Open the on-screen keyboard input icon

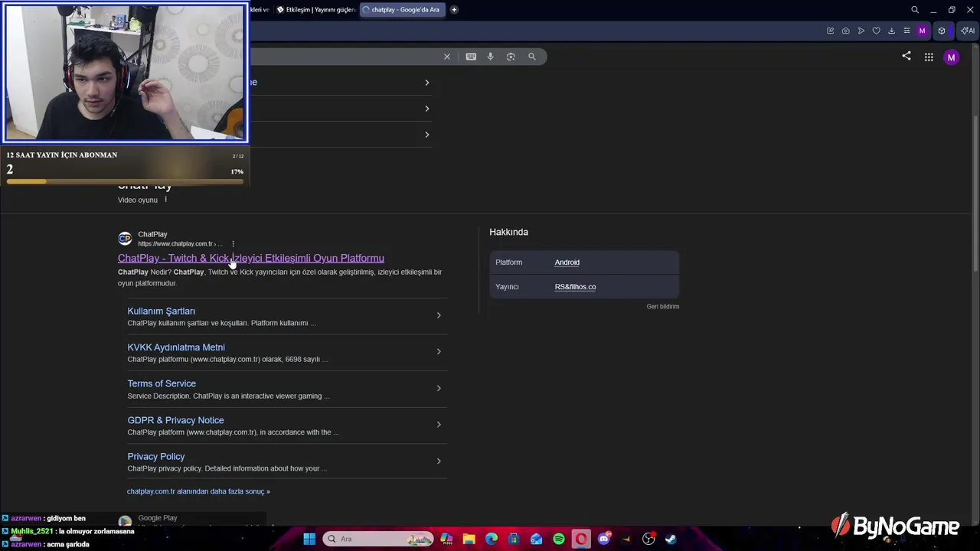(471, 57)
